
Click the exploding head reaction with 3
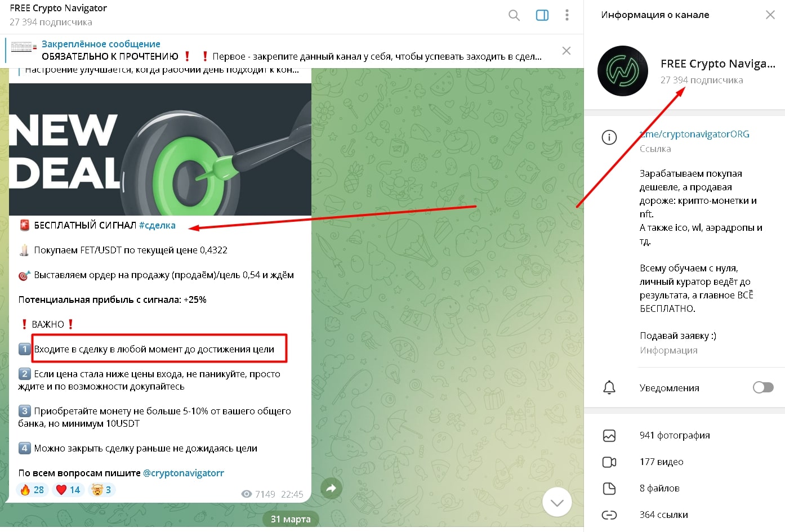point(102,490)
